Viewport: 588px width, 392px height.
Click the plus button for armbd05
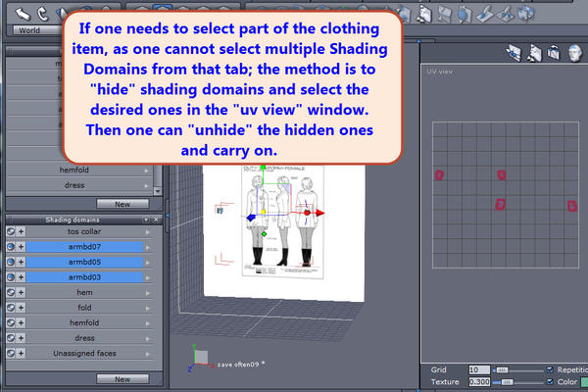21,262
